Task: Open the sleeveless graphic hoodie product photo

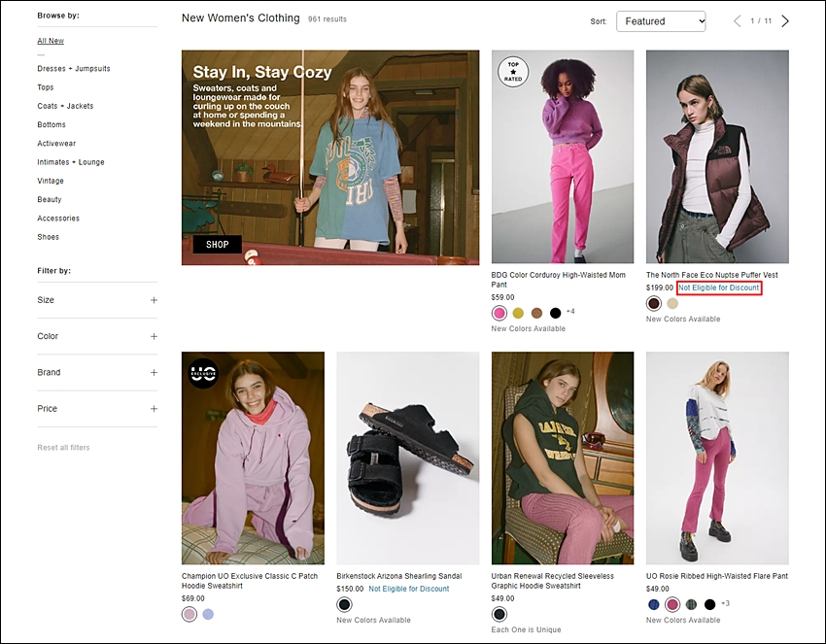Action: pos(563,458)
